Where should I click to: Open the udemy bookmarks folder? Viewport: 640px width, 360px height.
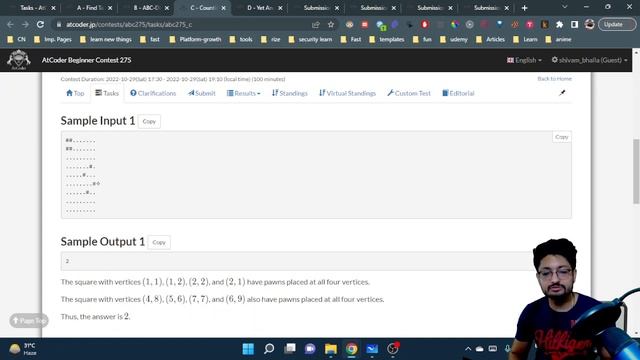pos(454,40)
